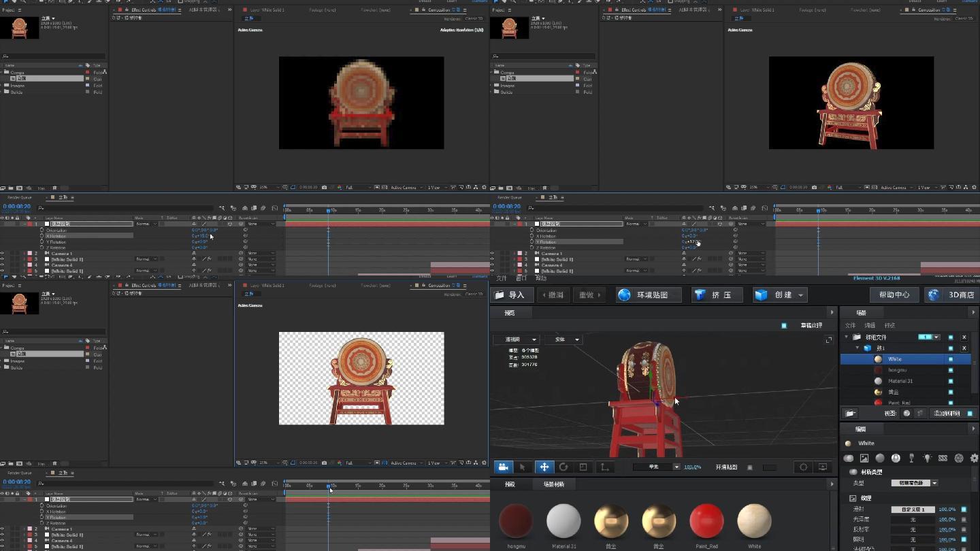Screen dimensions: 980x551
Task: Open the Active Camera dropdown in top-left AE viewer
Action: click(407, 187)
